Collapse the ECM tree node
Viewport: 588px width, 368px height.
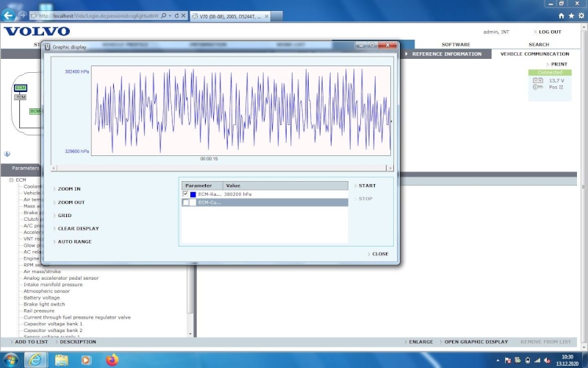coord(12,180)
